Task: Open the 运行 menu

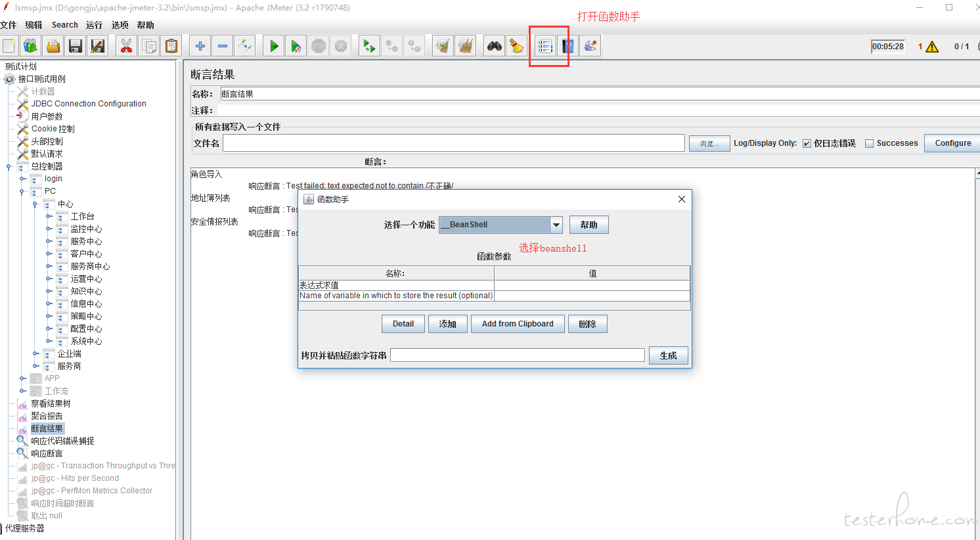Action: point(94,25)
